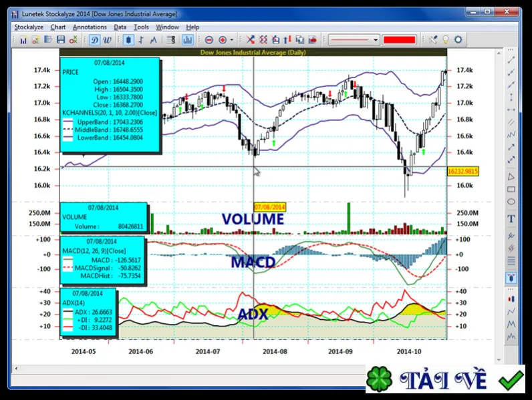
Task: Click the blue and red up-down arrows icon
Action: point(287,40)
